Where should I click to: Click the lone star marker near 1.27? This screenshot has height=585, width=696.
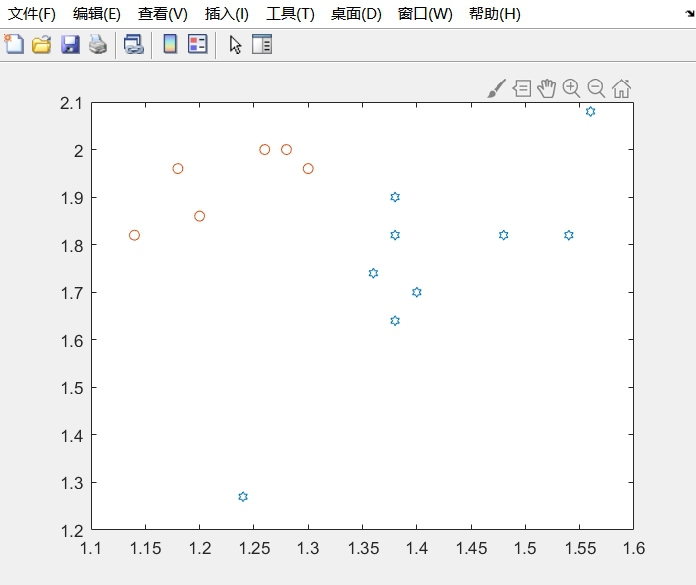point(243,497)
